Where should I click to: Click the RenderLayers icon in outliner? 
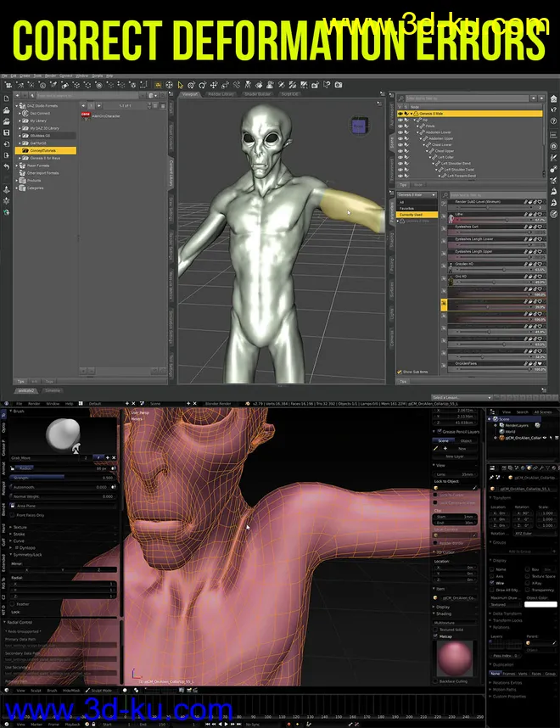(501, 425)
